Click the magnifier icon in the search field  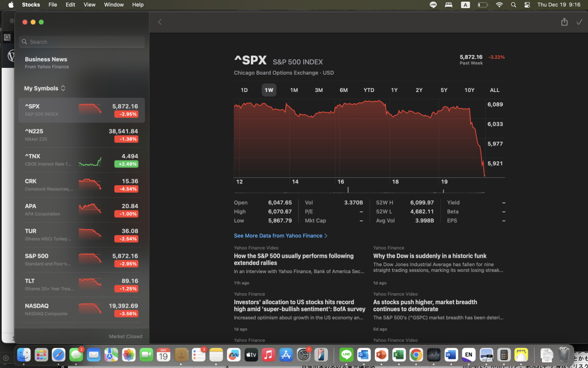click(x=24, y=42)
